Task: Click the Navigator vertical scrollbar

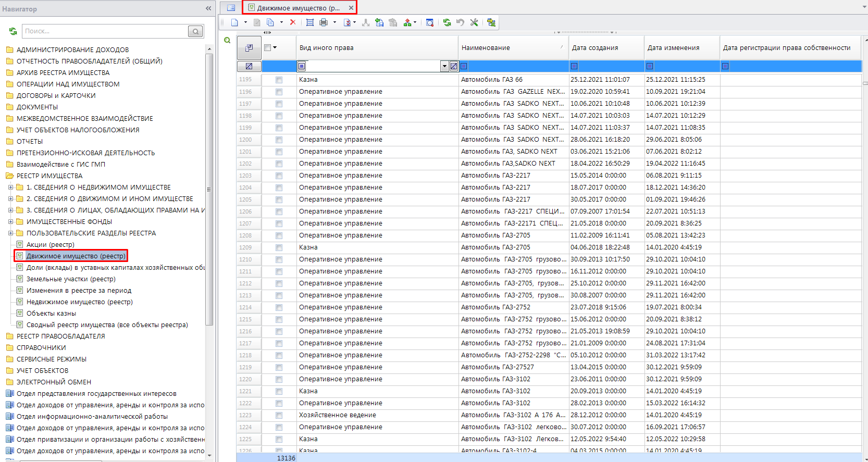Action: pyautogui.click(x=209, y=189)
